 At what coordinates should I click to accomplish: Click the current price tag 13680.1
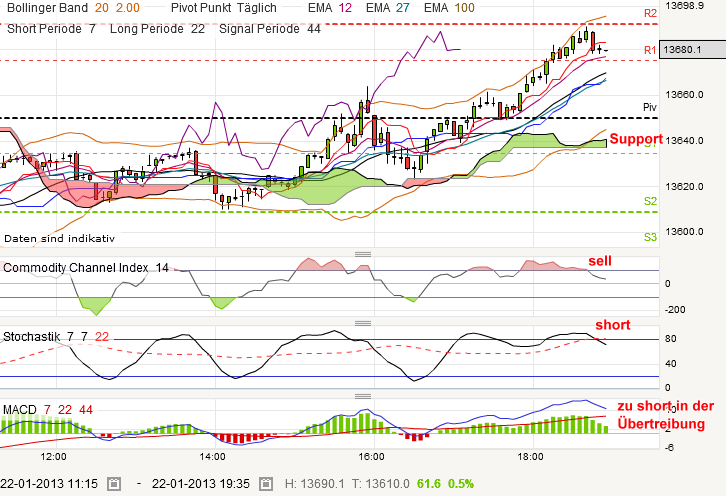pyautogui.click(x=693, y=50)
